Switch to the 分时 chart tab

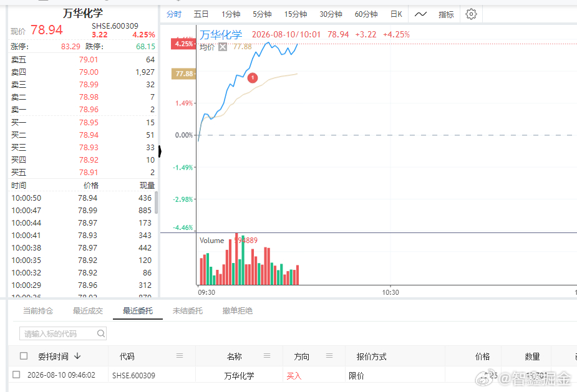[174, 14]
